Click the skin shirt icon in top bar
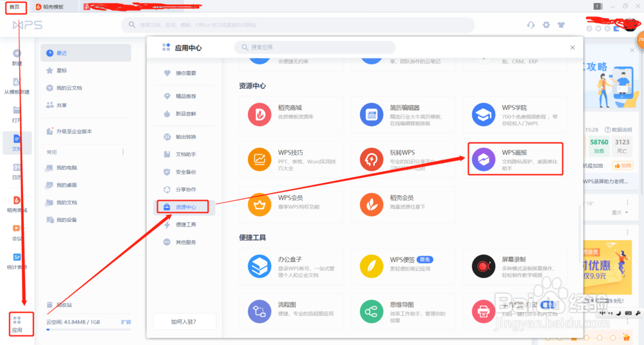 point(561,24)
